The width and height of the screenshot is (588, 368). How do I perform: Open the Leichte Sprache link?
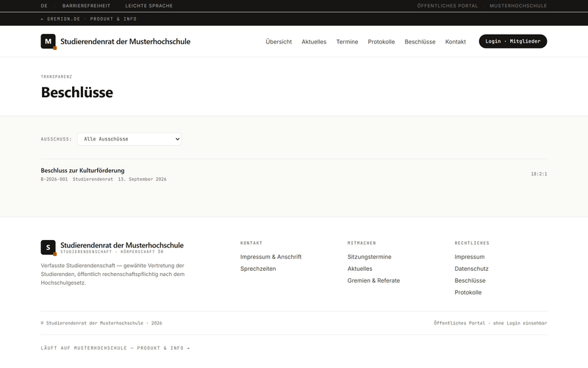(149, 6)
